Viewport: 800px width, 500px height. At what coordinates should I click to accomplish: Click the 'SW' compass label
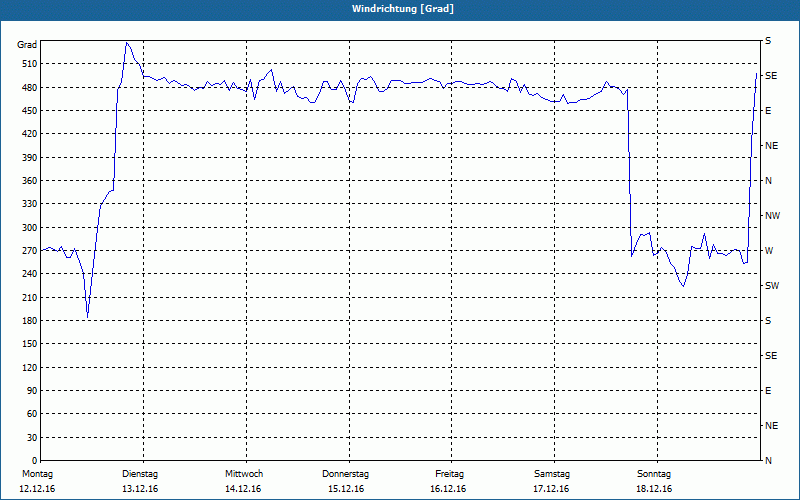pos(772,286)
